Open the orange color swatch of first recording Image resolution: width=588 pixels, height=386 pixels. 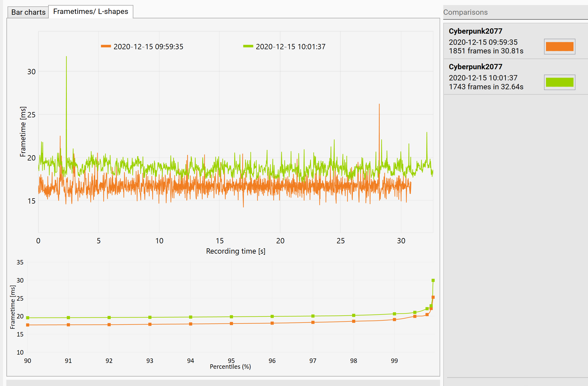(x=559, y=46)
